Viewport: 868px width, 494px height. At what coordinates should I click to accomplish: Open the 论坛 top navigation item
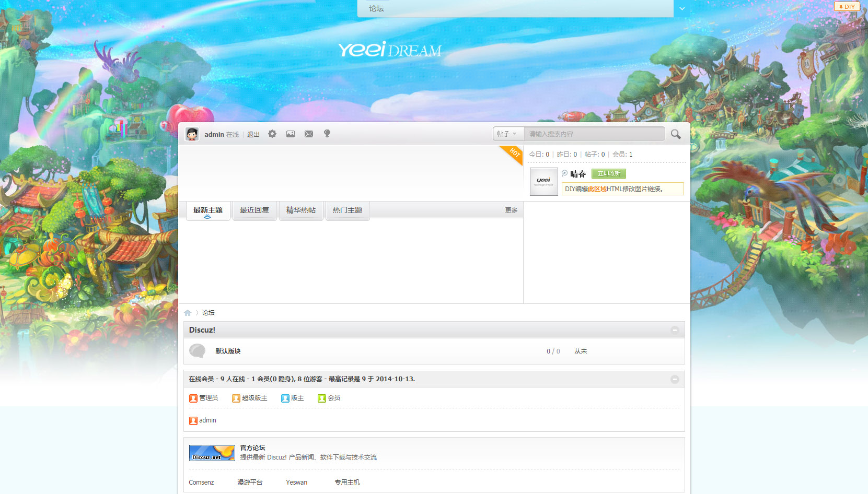click(x=376, y=8)
